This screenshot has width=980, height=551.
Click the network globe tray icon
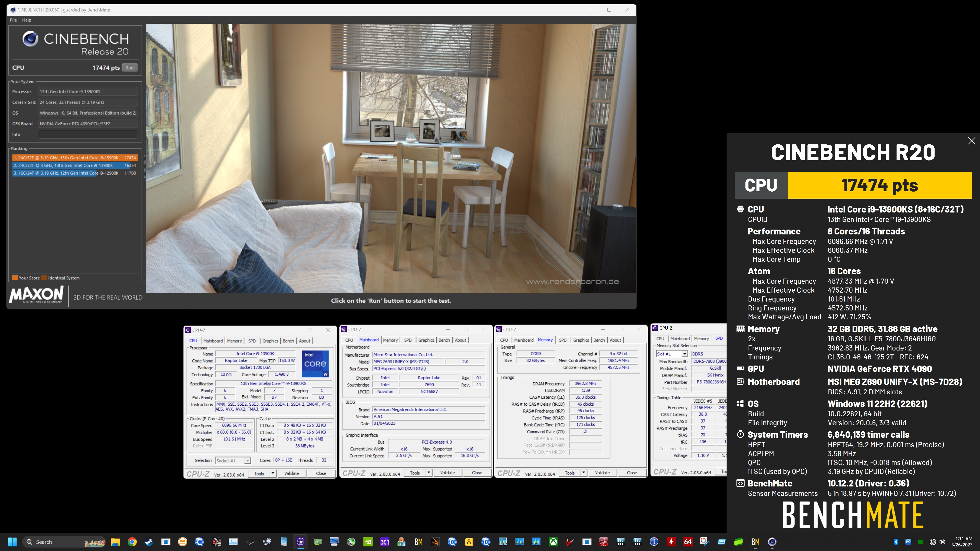933,542
